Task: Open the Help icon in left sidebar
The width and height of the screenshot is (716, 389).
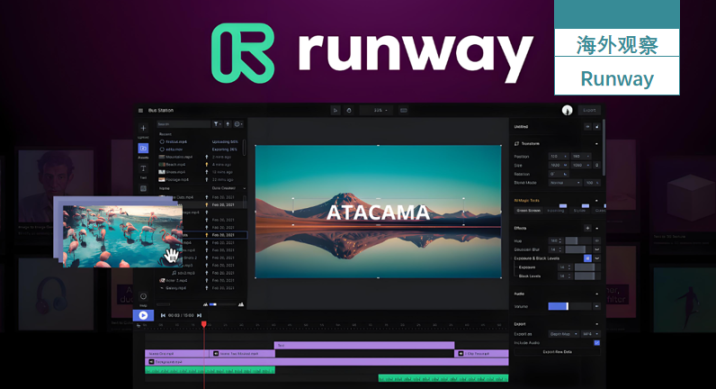Action: click(x=143, y=296)
